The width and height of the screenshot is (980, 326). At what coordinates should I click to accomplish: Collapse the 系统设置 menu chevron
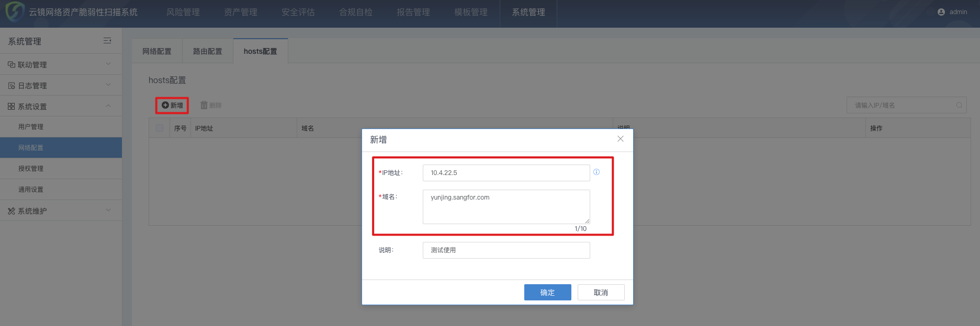(x=108, y=106)
